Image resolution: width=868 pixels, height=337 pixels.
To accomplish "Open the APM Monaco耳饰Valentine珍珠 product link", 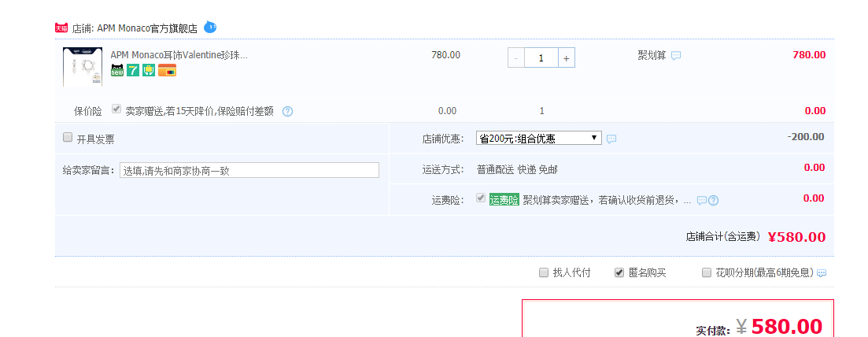I will [179, 55].
